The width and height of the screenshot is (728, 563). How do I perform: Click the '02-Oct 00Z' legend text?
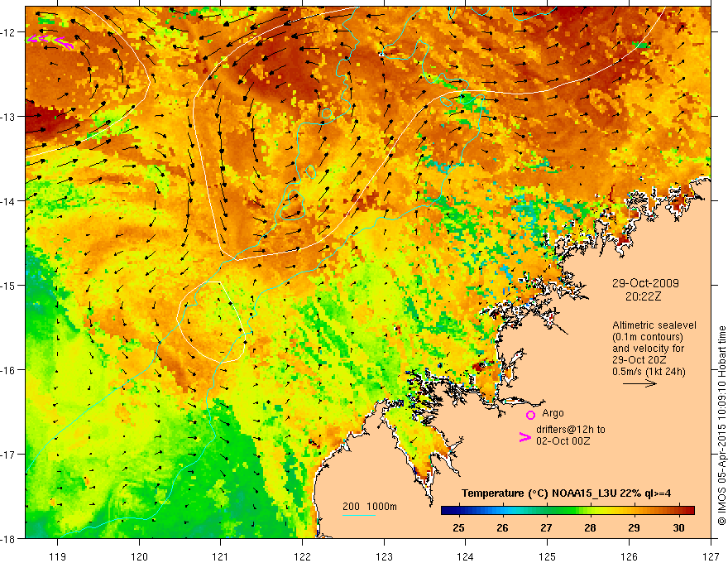(563, 441)
